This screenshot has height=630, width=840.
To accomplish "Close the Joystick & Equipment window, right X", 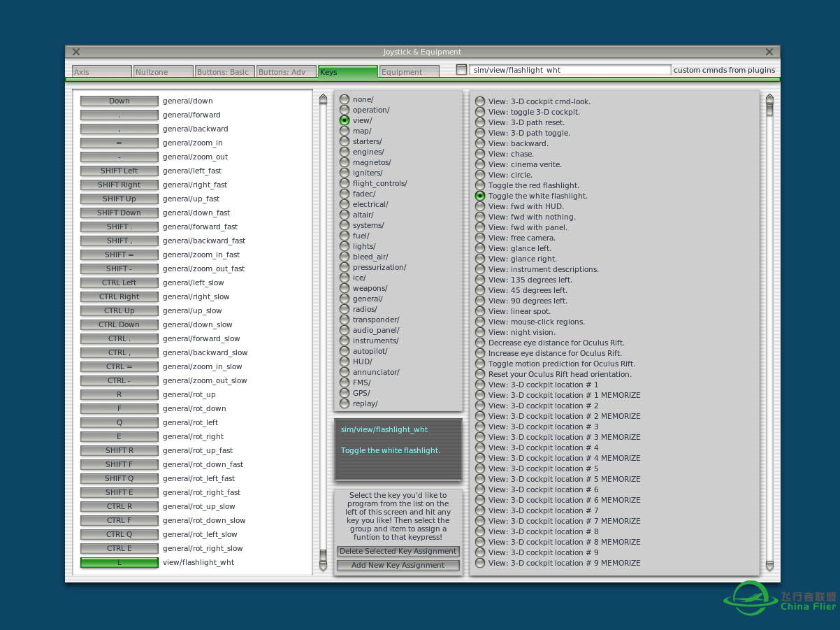I will pos(769,52).
